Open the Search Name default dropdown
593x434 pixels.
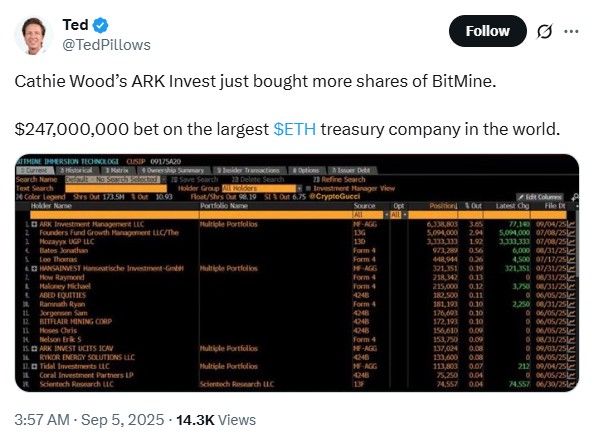[x=164, y=180]
